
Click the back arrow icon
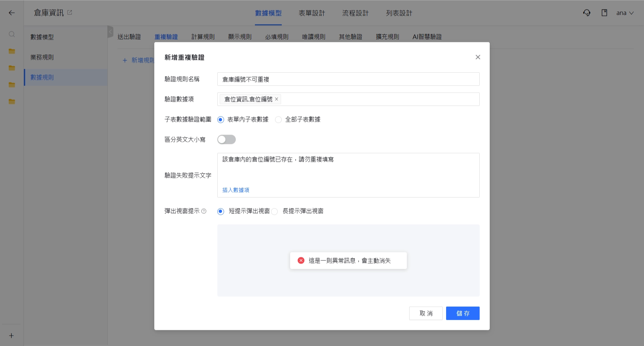click(x=12, y=13)
